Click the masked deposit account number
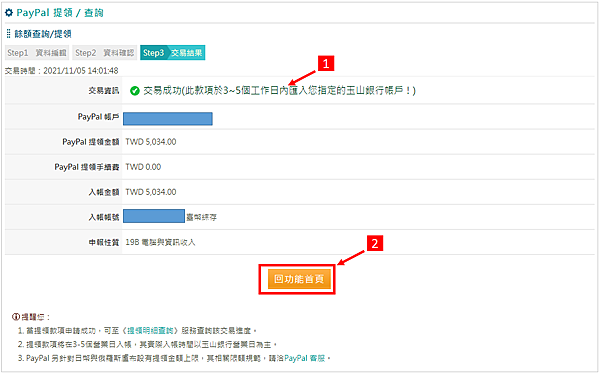Viewport: 600px width, 374px height. [154, 216]
